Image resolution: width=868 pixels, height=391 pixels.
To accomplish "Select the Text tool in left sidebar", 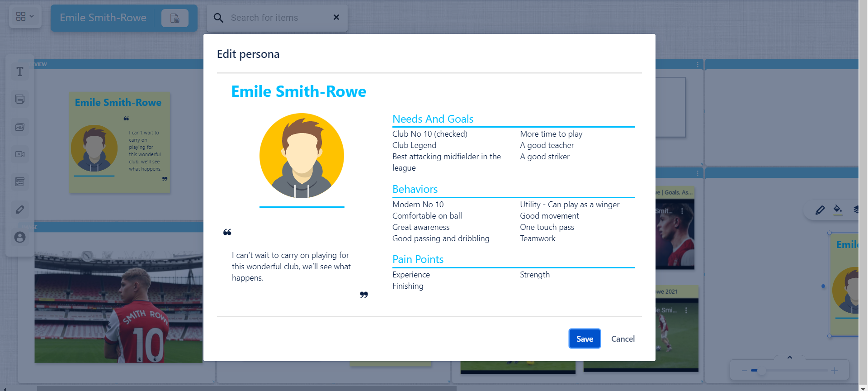I will point(20,72).
